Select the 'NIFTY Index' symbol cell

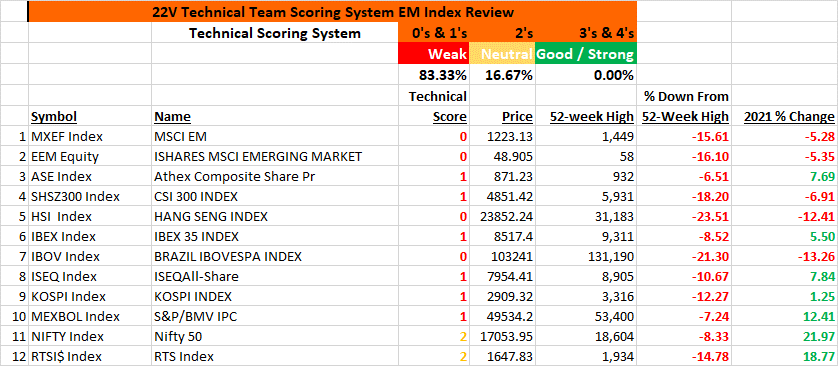90,337
